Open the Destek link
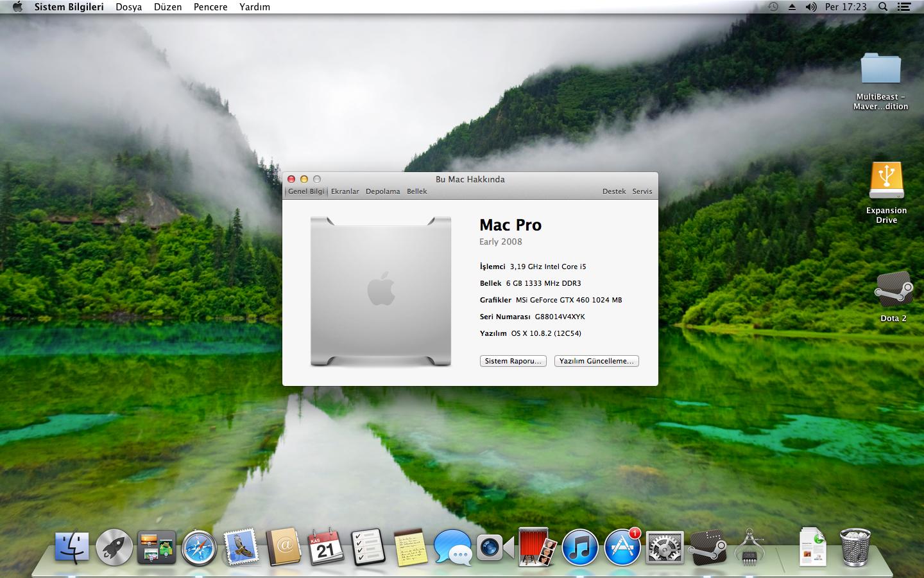The height and width of the screenshot is (578, 924). pyautogui.click(x=614, y=191)
